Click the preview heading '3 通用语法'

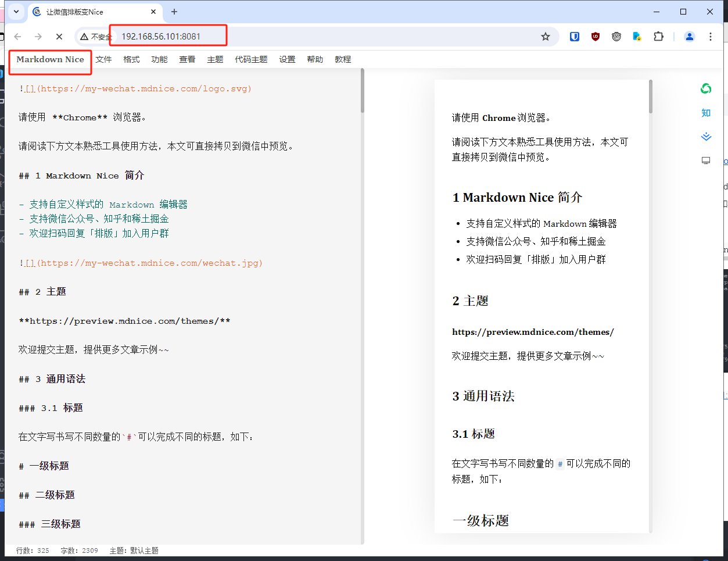[483, 396]
